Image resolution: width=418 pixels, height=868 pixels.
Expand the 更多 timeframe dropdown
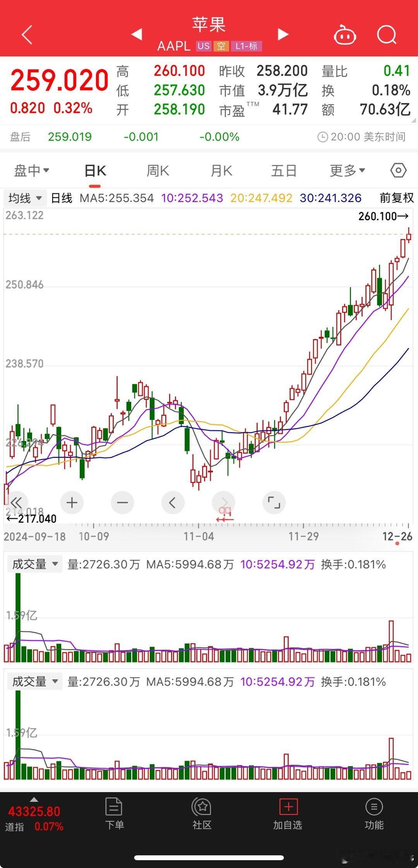[x=348, y=170]
